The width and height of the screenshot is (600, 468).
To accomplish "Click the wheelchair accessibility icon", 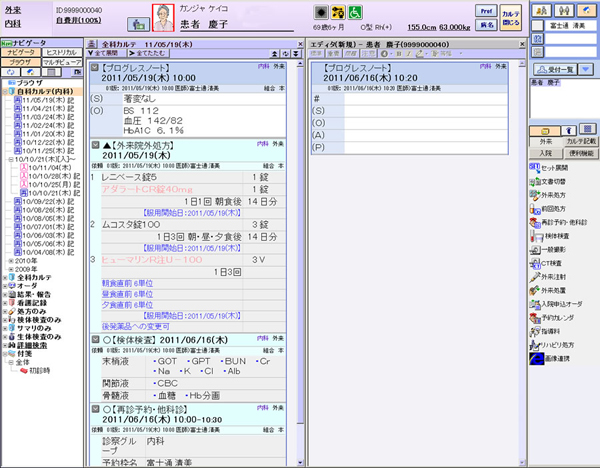I will (354, 13).
